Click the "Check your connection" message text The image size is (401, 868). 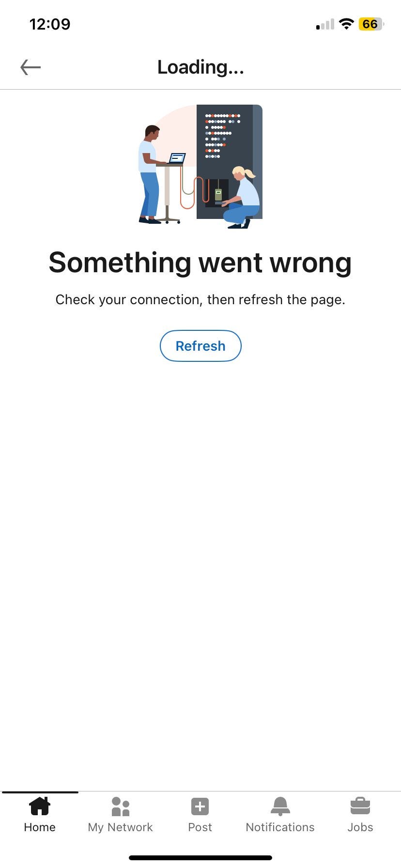pos(200,299)
